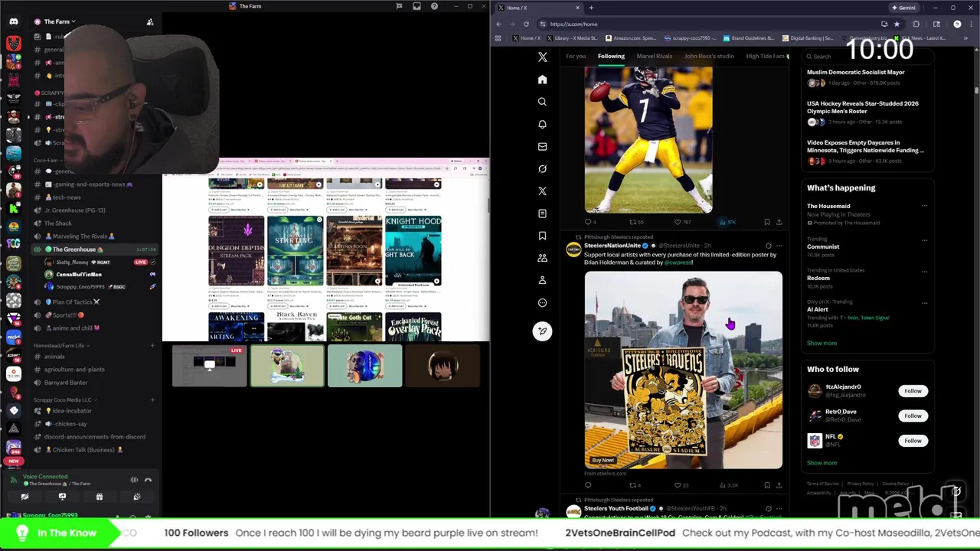Open X Notifications bell in the sidebar
The width and height of the screenshot is (980, 551).
542,124
